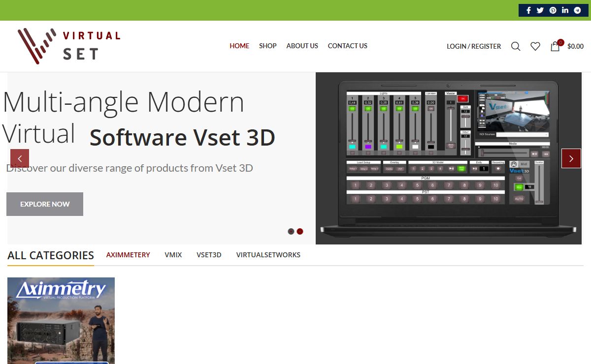Click the $0.00 cart total
Viewport: 591px width, 364px height.
(575, 46)
